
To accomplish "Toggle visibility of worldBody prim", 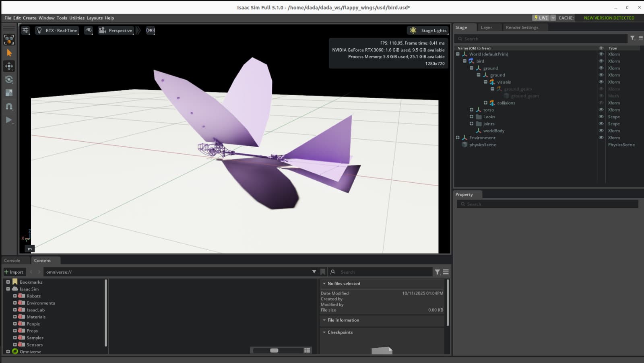I will pos(601,131).
